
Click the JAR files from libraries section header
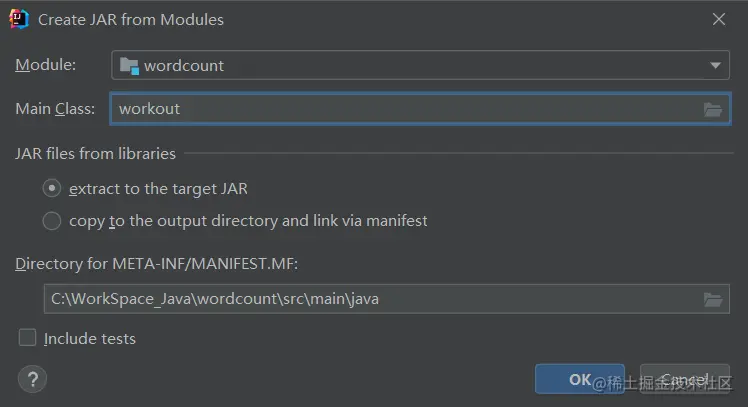click(95, 154)
